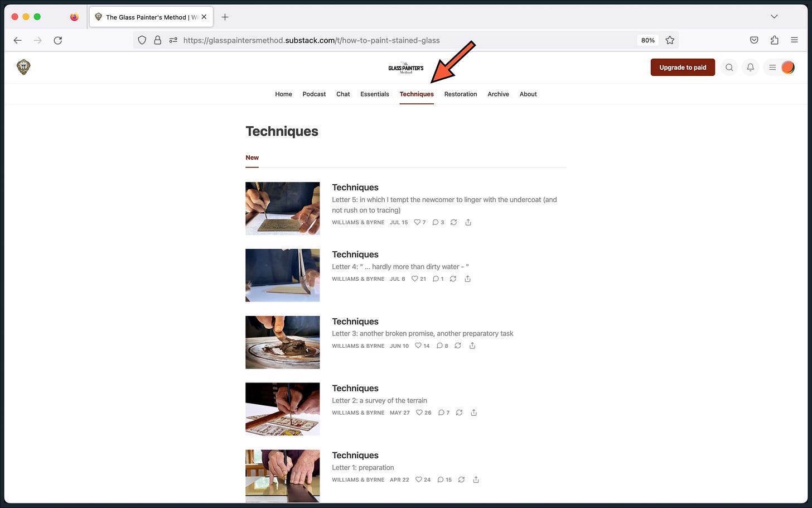
Task: Like the Letter 1 post heart
Action: tap(423, 480)
